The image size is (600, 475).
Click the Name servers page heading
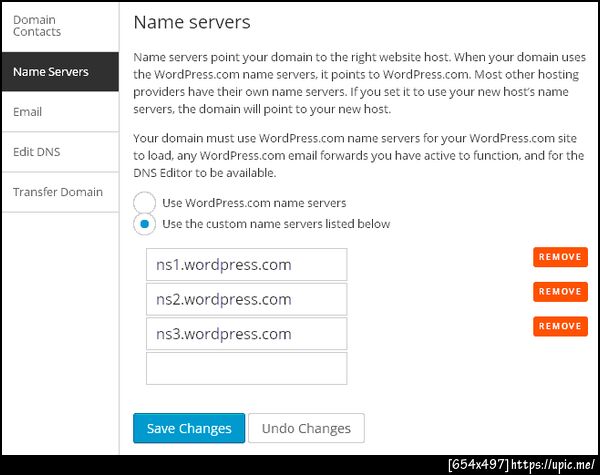pos(192,22)
